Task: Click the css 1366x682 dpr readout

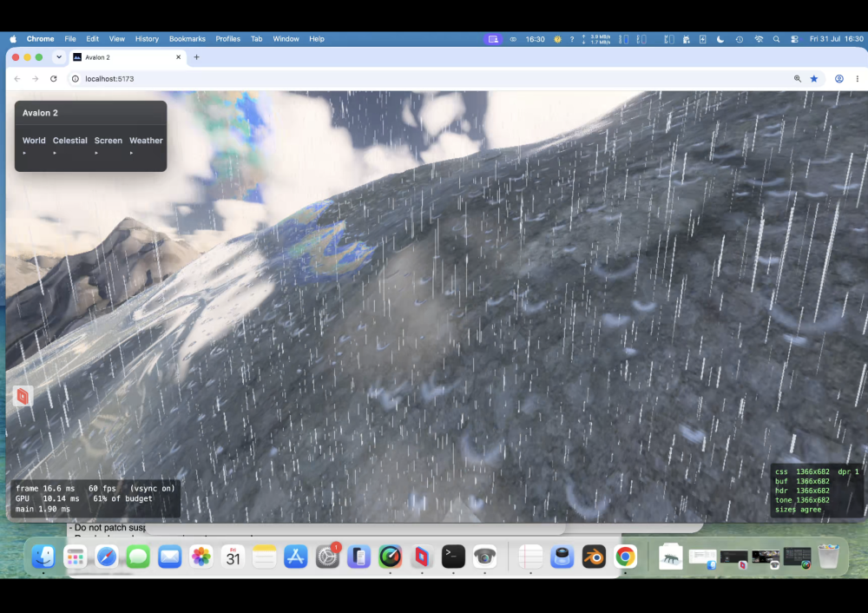Action: tap(817, 471)
